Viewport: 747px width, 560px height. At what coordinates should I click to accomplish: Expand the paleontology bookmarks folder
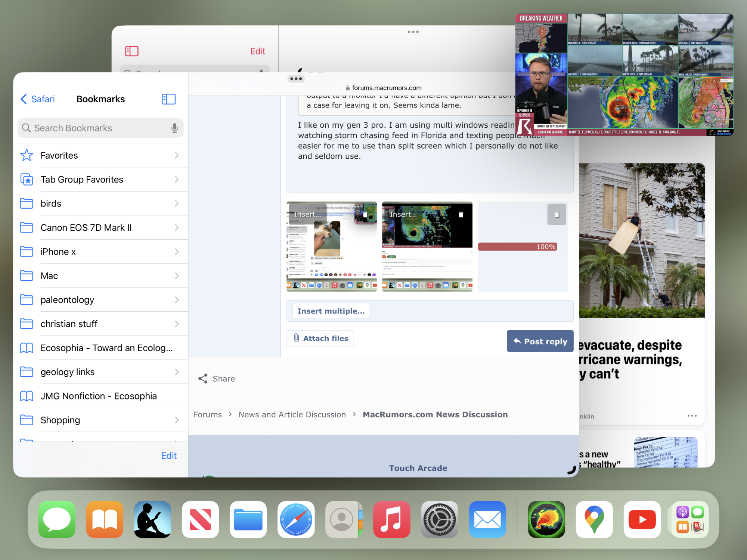click(x=100, y=300)
